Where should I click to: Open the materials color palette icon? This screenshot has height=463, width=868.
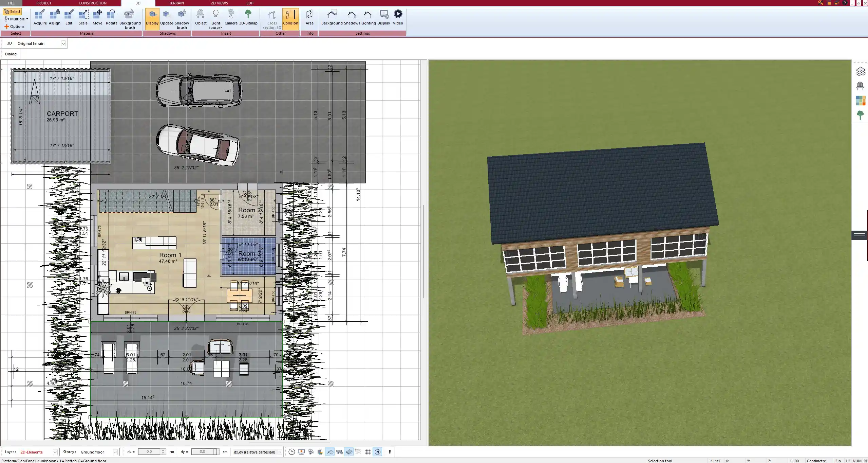[x=860, y=101]
